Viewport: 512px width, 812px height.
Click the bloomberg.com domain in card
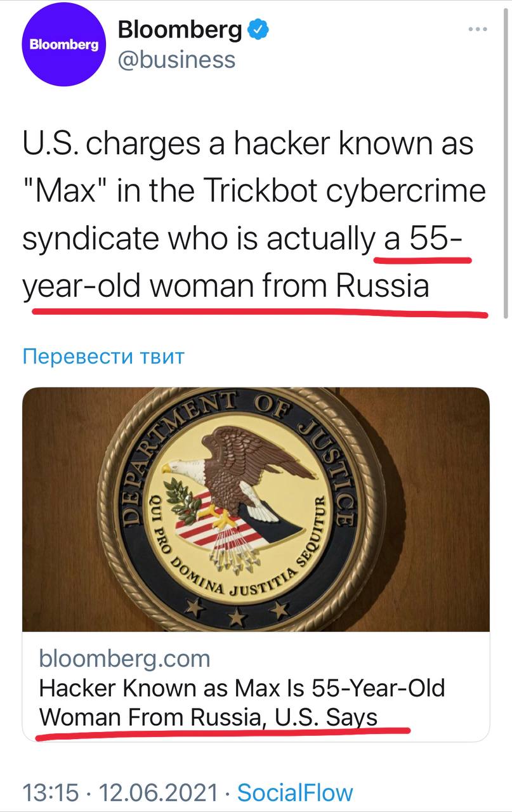point(124,658)
